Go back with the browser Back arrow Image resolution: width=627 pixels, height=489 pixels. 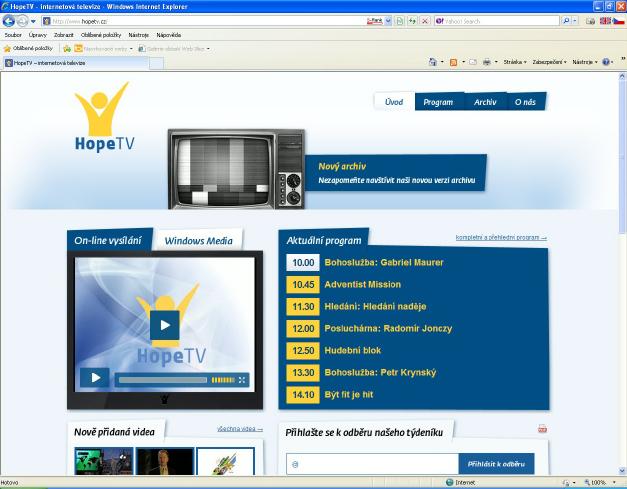tap(8, 21)
